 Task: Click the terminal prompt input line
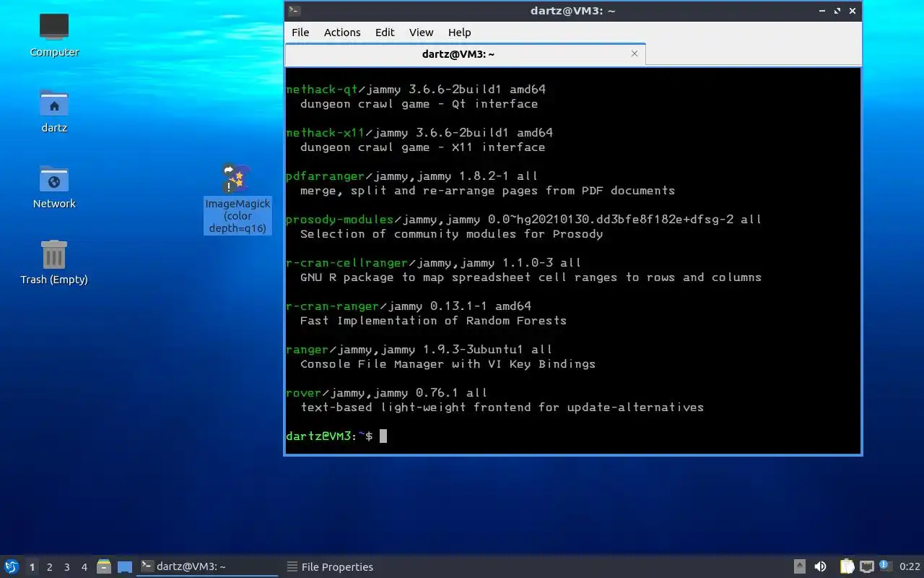(x=573, y=436)
